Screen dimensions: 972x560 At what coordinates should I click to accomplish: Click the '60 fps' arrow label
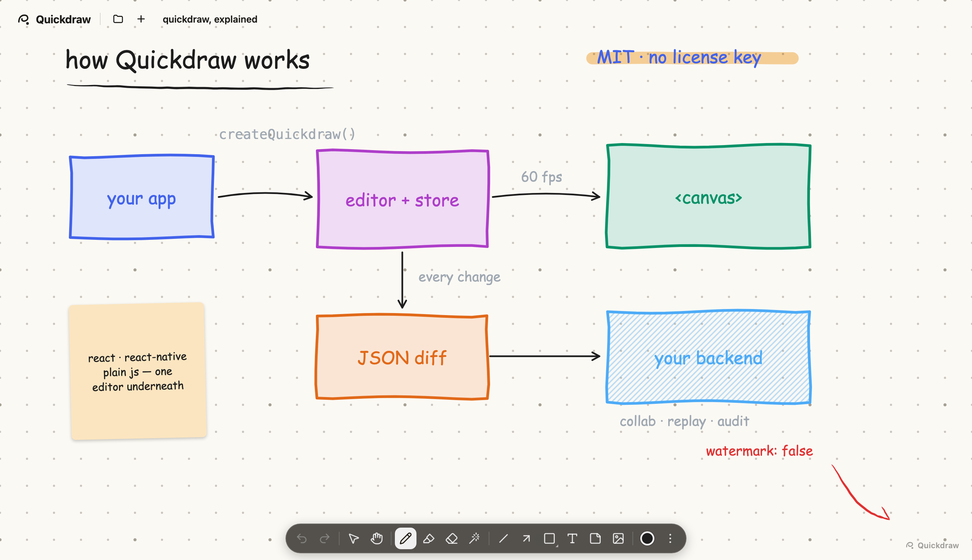pyautogui.click(x=541, y=177)
